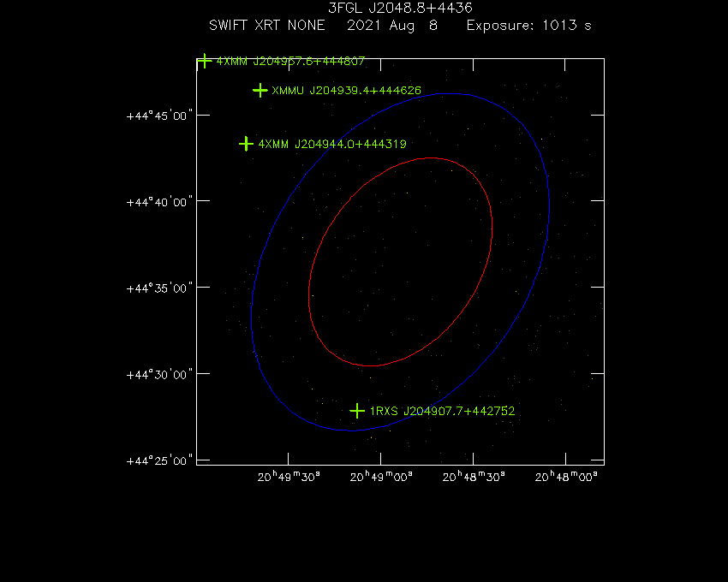
Task: Click right ascension label 20h49m00s
Action: [x=381, y=477]
